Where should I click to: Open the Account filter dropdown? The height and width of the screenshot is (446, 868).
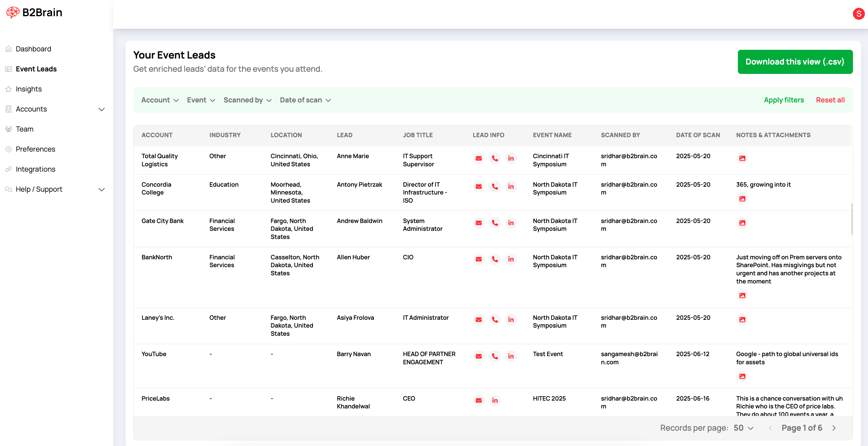(x=160, y=100)
